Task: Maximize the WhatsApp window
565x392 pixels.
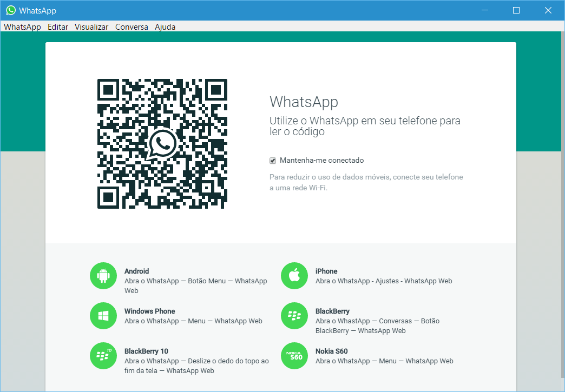Action: click(516, 10)
